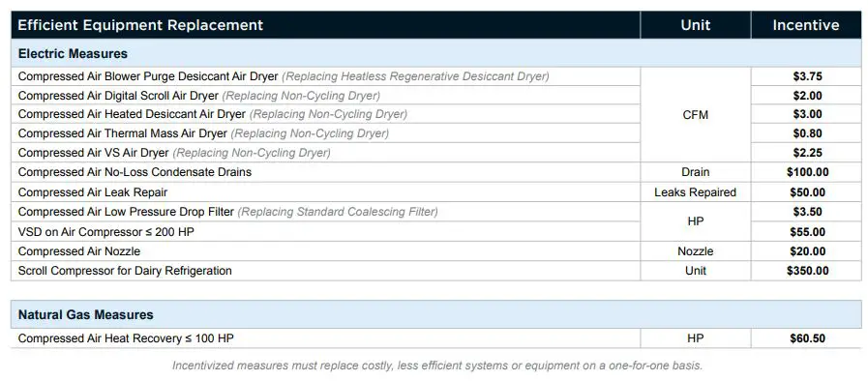Click the 'Incentive' column header
The width and height of the screenshot is (868, 381).
(x=806, y=25)
